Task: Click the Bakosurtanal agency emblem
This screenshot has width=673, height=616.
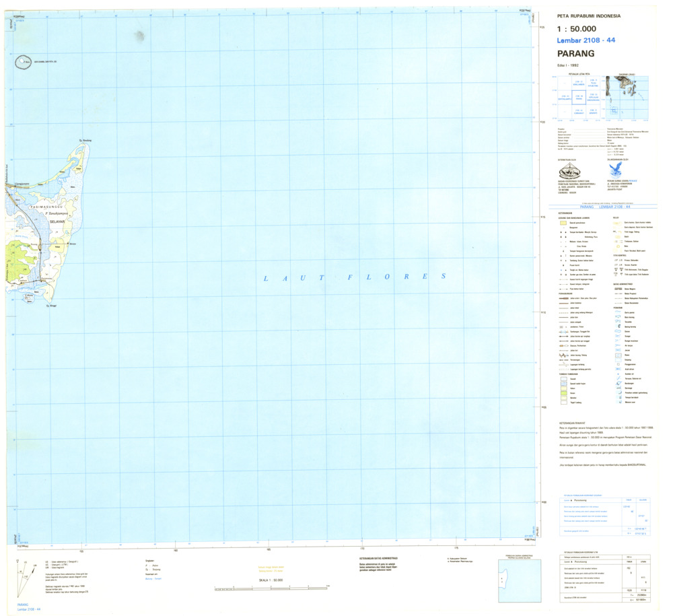Action: (x=569, y=172)
